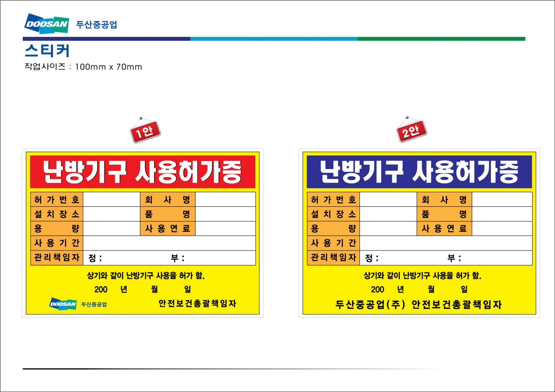The width and height of the screenshot is (555, 392).
Task: Click the 두산중공업 text beside the header logo
Action: click(97, 25)
